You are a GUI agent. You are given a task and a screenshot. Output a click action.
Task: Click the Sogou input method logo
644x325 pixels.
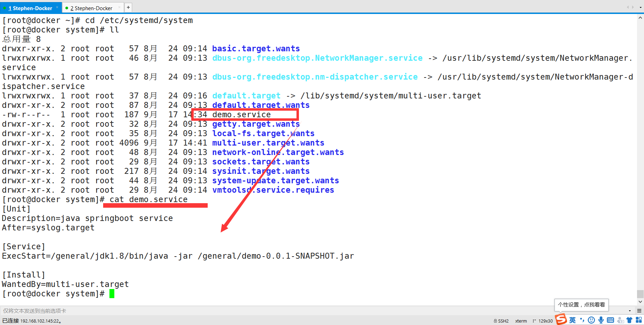[x=561, y=319]
